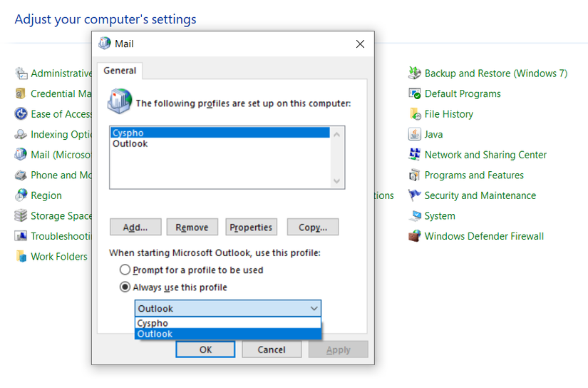Open the Default Programs link
The image size is (588, 388).
[x=463, y=93]
